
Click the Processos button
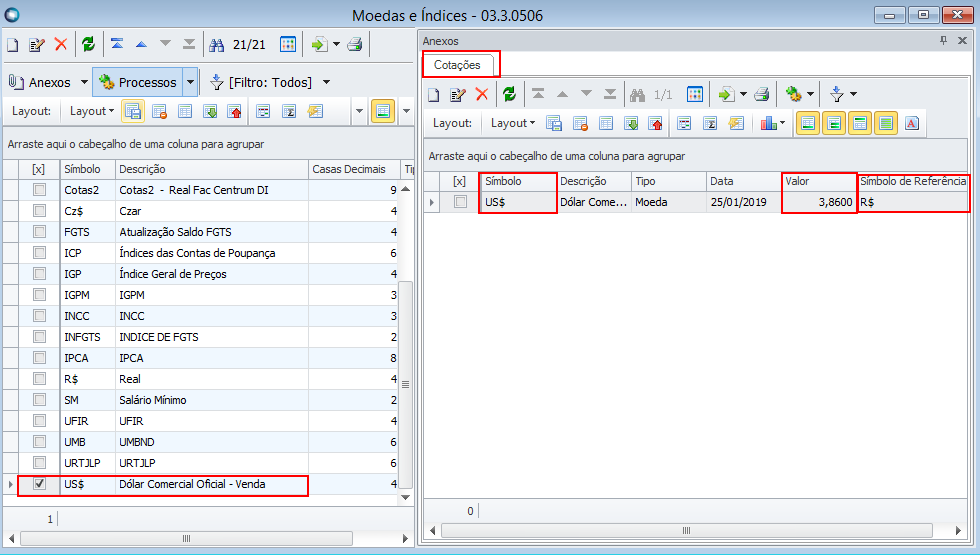point(139,82)
